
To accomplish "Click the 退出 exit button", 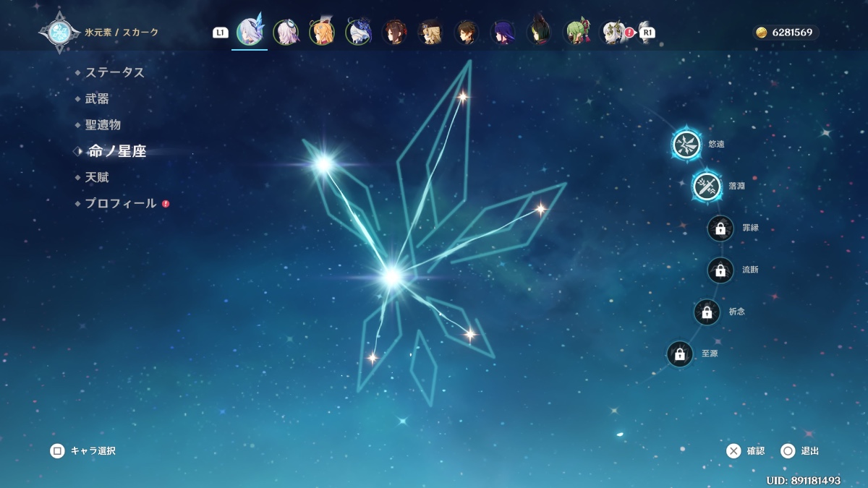I will 800,451.
